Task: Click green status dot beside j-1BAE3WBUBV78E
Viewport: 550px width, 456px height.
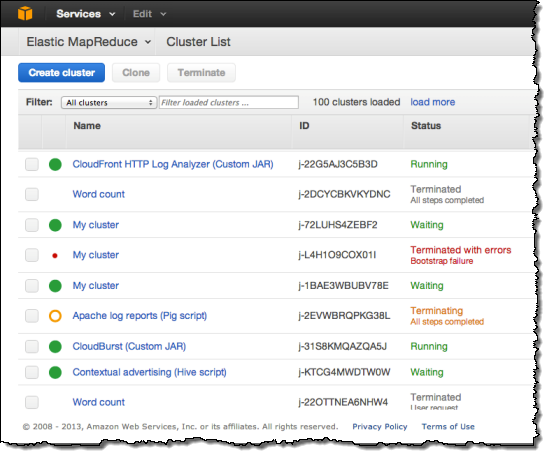Action: [55, 286]
